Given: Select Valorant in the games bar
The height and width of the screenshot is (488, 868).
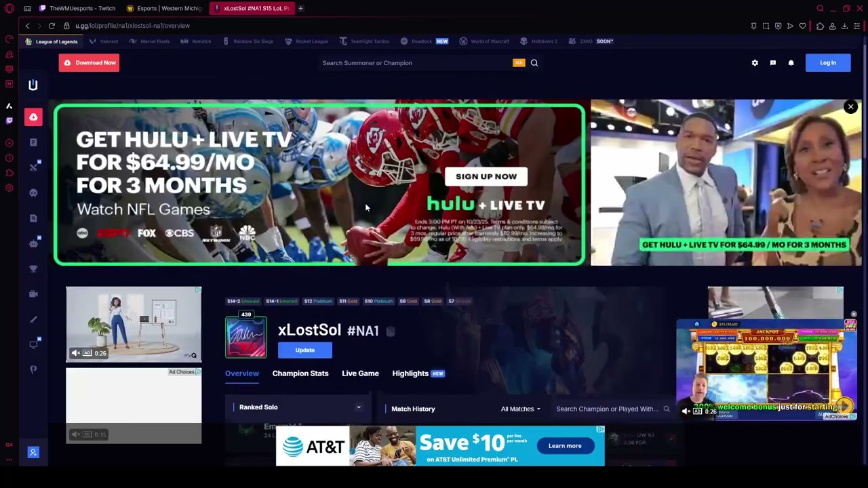Looking at the screenshot, I should pyautogui.click(x=104, y=41).
